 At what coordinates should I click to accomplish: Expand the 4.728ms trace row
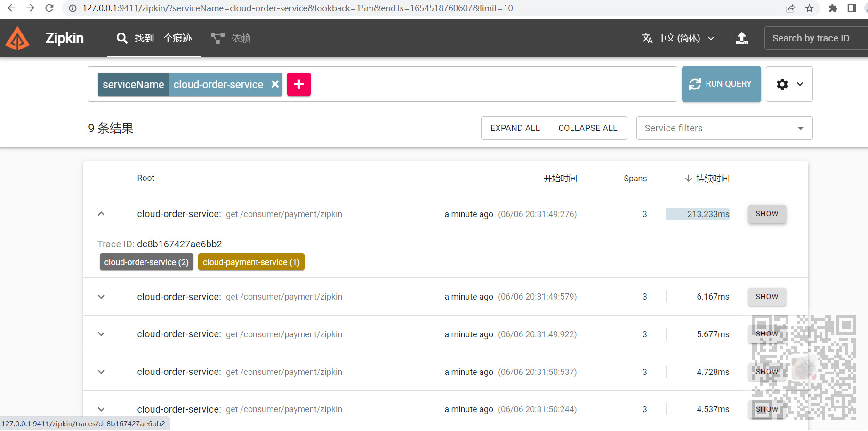(x=101, y=372)
